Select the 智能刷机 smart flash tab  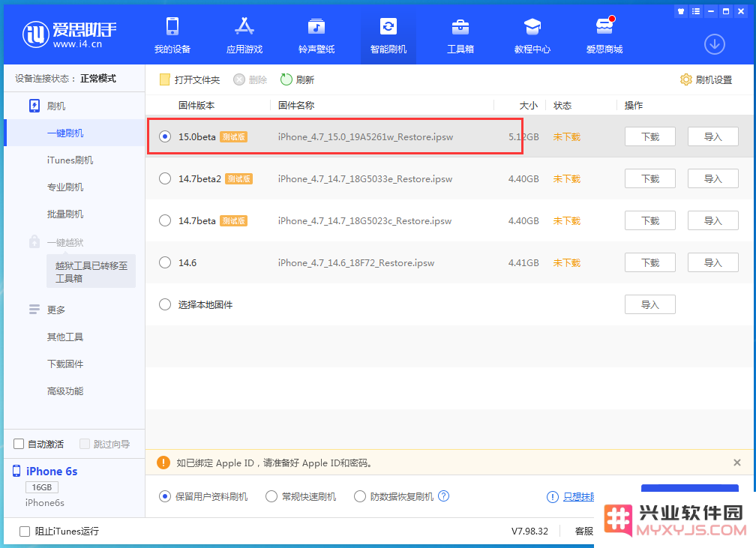388,36
